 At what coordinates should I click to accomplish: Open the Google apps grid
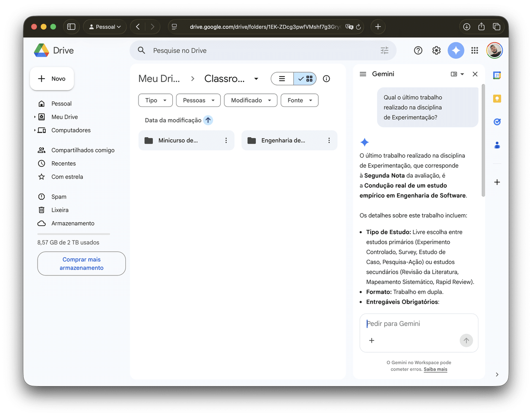474,50
